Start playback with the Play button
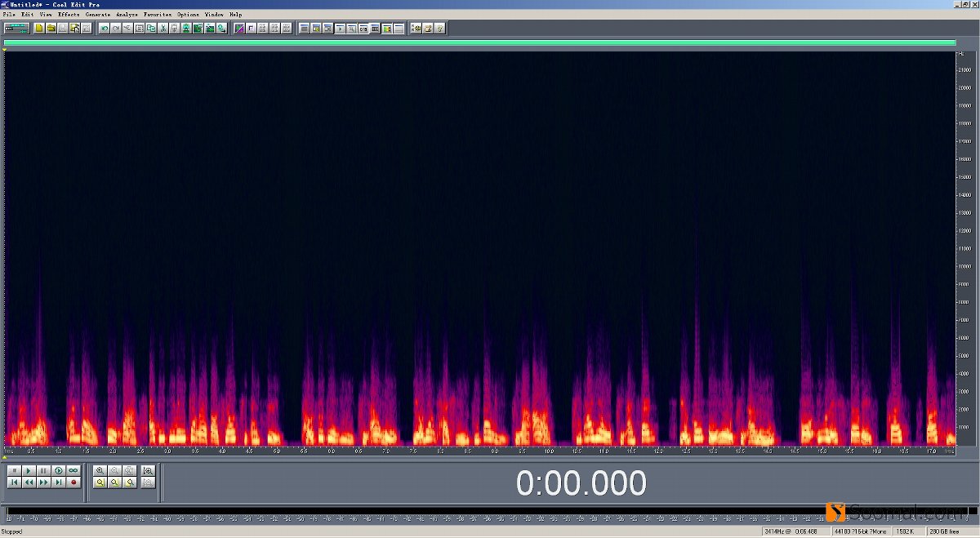This screenshot has height=538, width=980. click(x=29, y=471)
